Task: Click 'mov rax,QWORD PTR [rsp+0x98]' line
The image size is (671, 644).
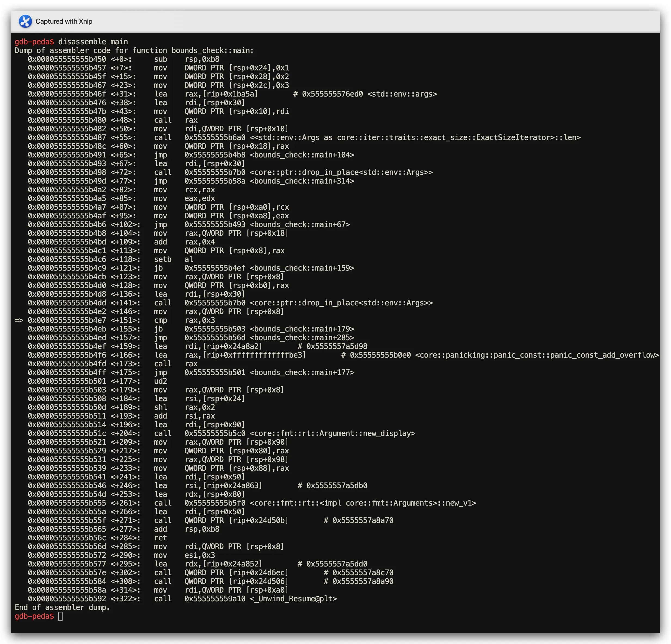Action: point(221,460)
